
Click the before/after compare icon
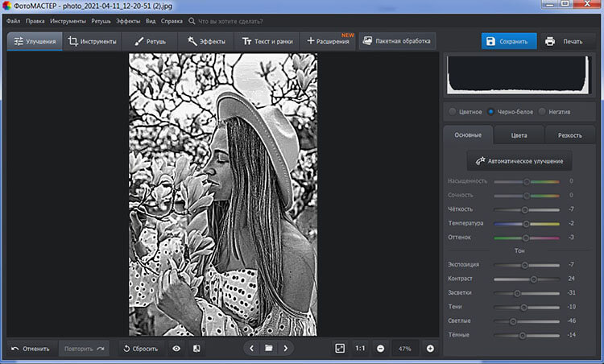197,349
